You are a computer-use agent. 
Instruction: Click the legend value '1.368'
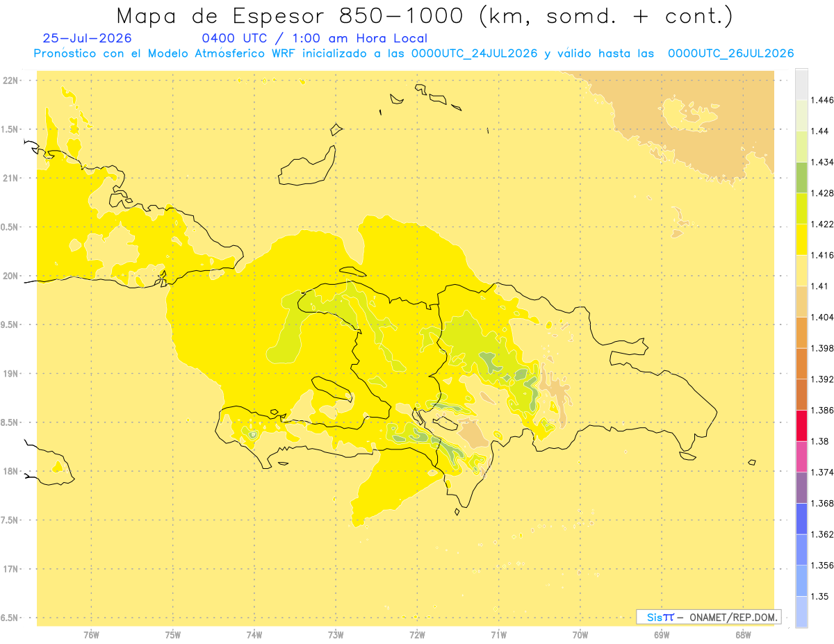pyautogui.click(x=822, y=503)
